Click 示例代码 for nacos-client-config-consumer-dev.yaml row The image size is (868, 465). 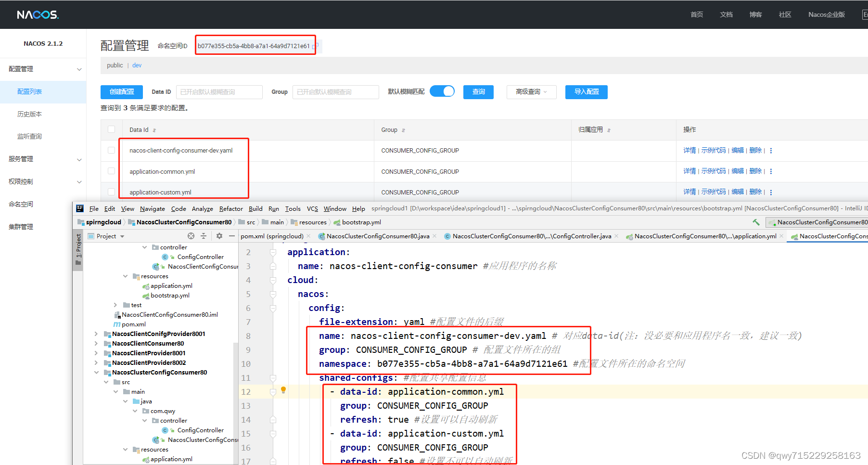tap(714, 151)
